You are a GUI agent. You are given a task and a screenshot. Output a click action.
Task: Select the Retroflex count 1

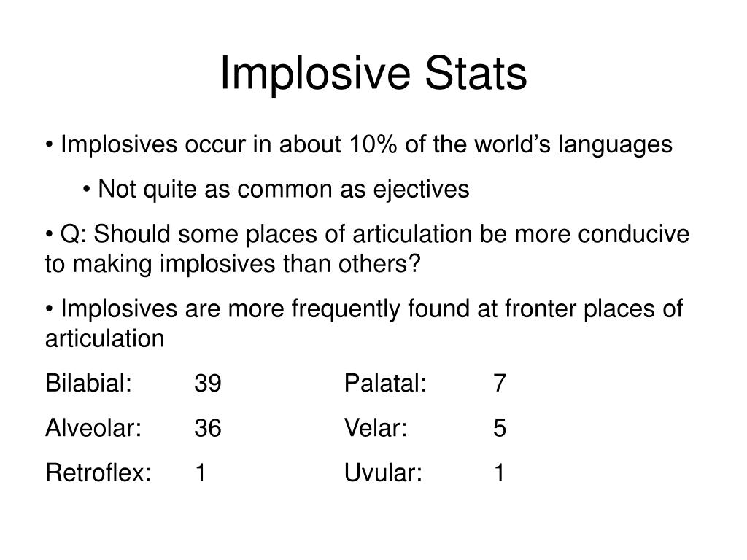click(201, 472)
